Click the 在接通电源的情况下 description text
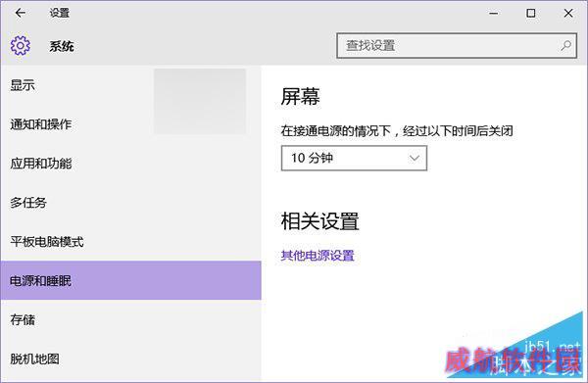The width and height of the screenshot is (588, 383). pyautogui.click(x=397, y=131)
